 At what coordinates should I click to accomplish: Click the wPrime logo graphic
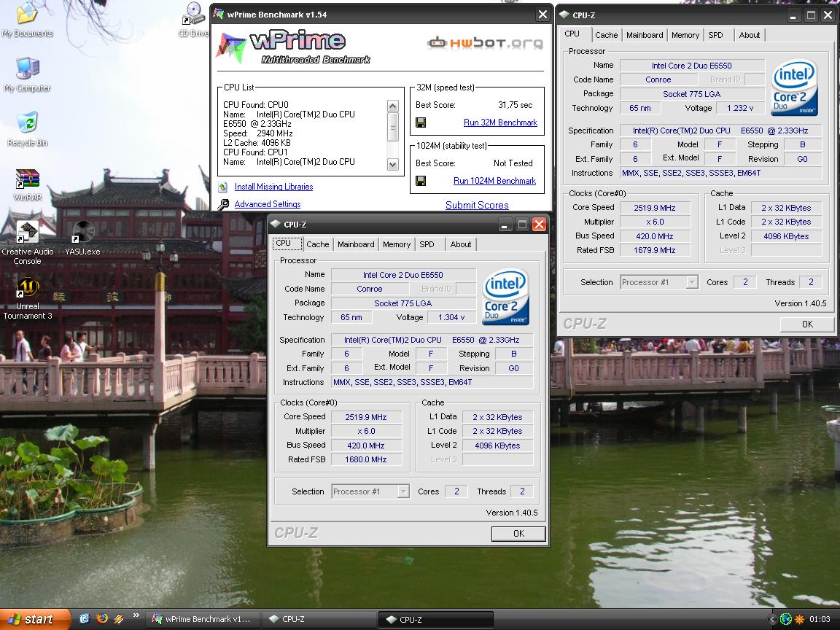293,47
